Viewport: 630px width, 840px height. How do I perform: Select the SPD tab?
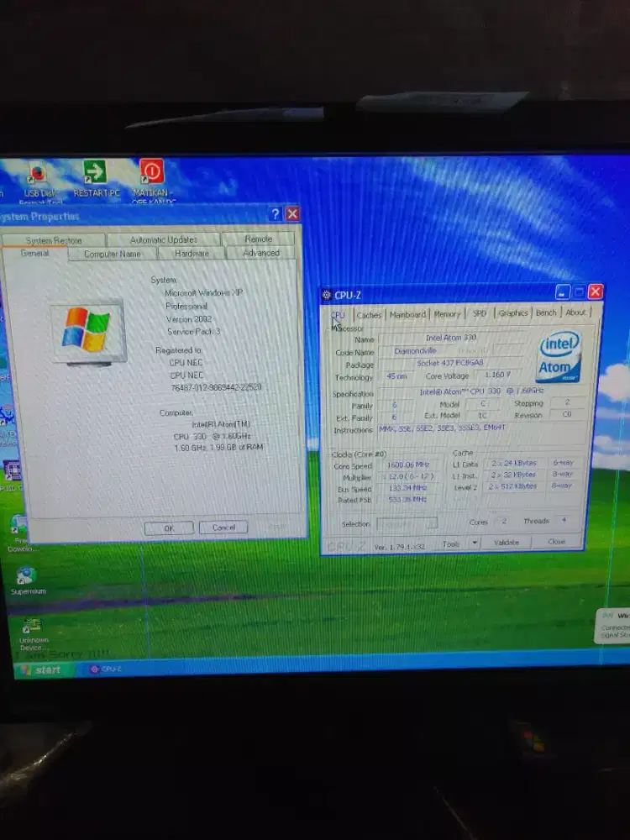[x=480, y=313]
